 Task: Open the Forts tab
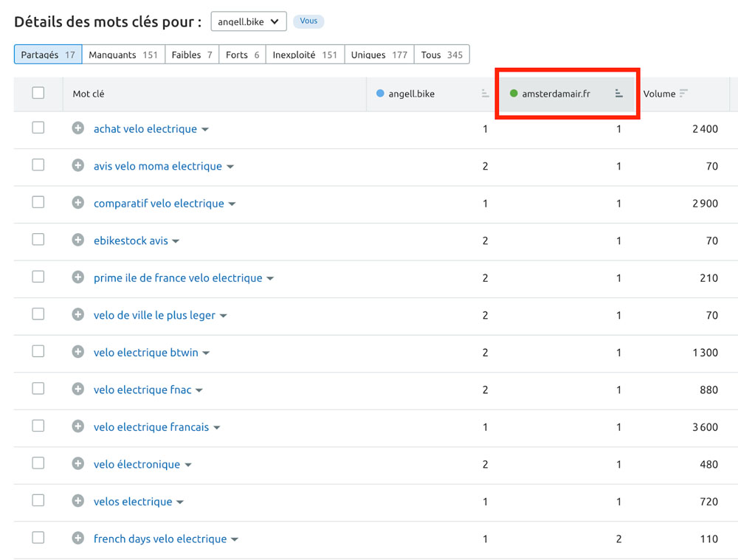[x=242, y=55]
